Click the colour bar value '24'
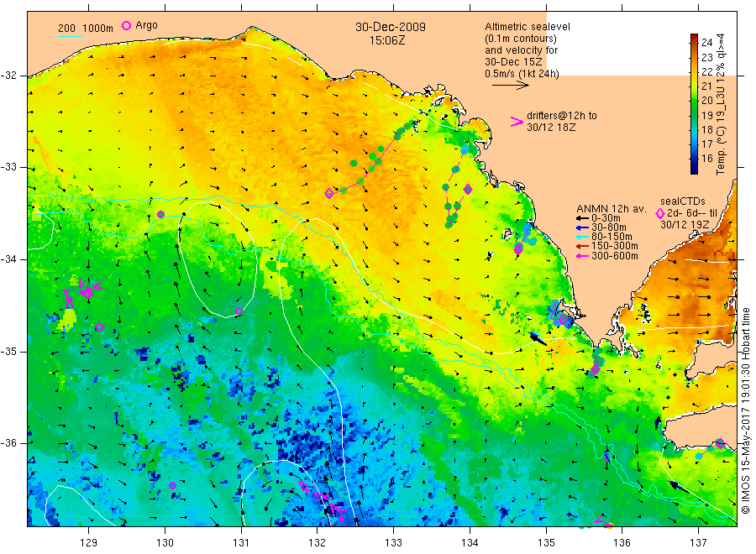Viewport: 756px width, 554px height. click(706, 43)
